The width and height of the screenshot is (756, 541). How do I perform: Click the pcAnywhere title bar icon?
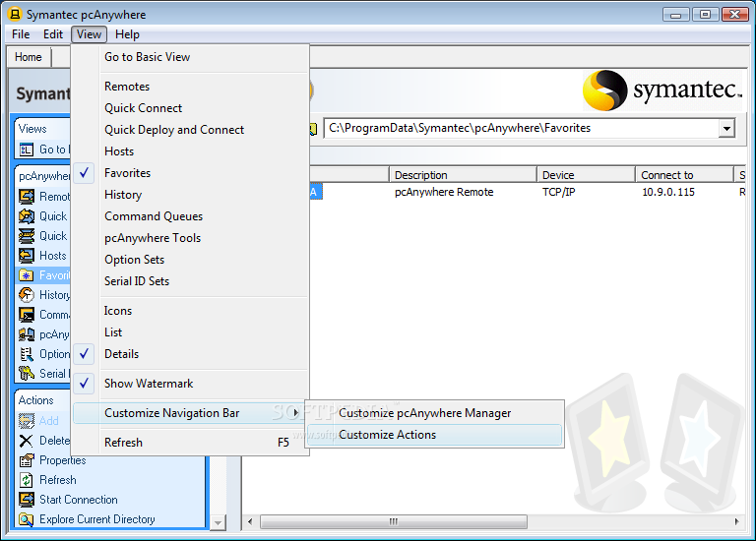(x=15, y=15)
